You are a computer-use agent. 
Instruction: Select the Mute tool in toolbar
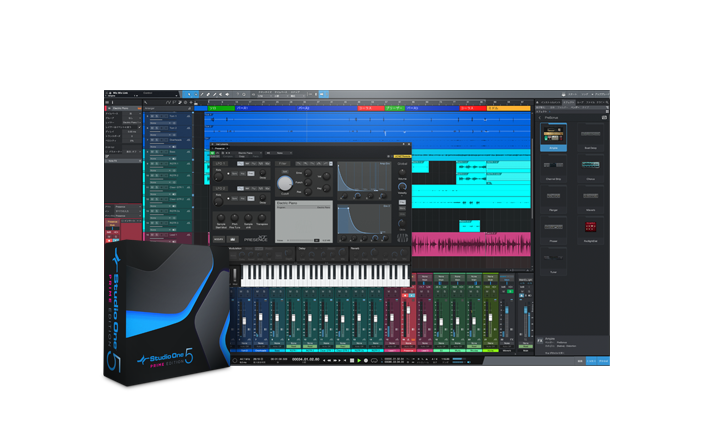pos(221,94)
